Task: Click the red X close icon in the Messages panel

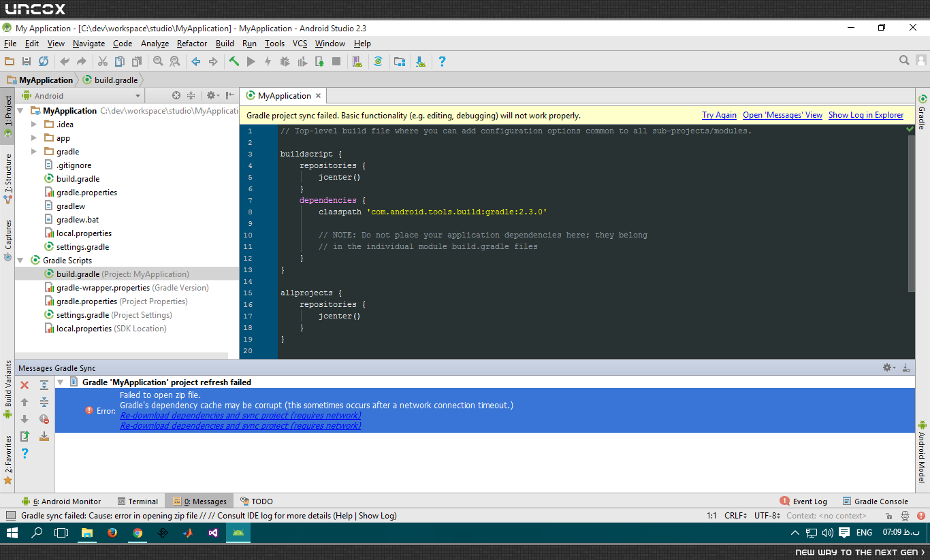Action: point(25,385)
